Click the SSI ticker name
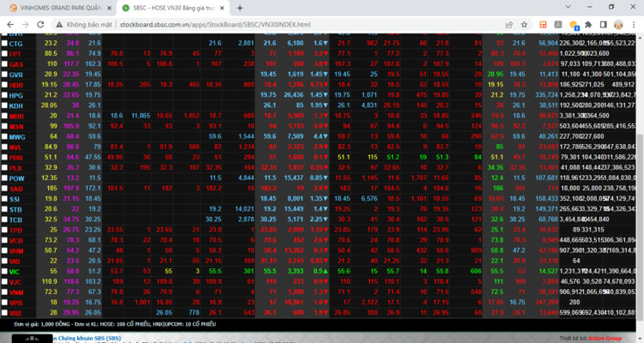Image resolution: width=644 pixels, height=343 pixels. (15, 199)
